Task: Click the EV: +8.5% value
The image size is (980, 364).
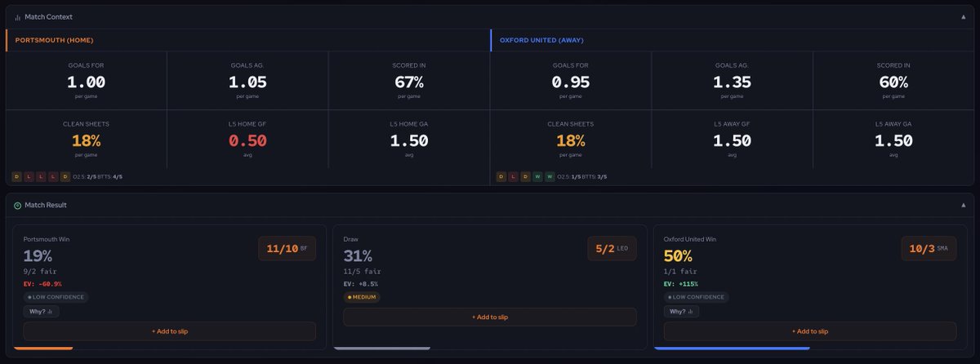Action: pos(361,284)
